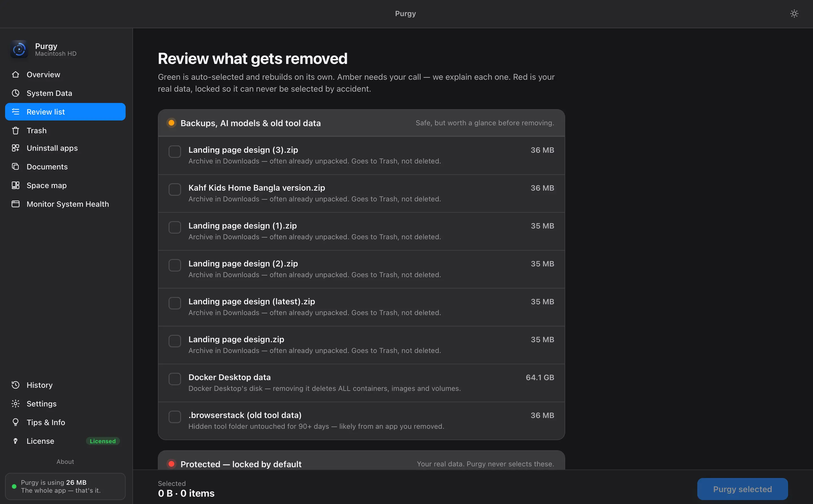Click the amber dot beside Backups header
Image resolution: width=813 pixels, height=504 pixels.
coord(171,123)
